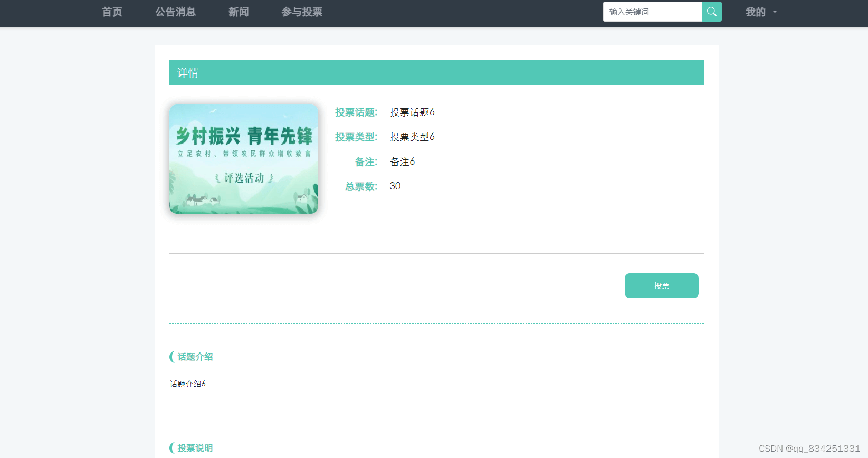
Task: Select 参与投票 in the top menu
Action: 302,12
